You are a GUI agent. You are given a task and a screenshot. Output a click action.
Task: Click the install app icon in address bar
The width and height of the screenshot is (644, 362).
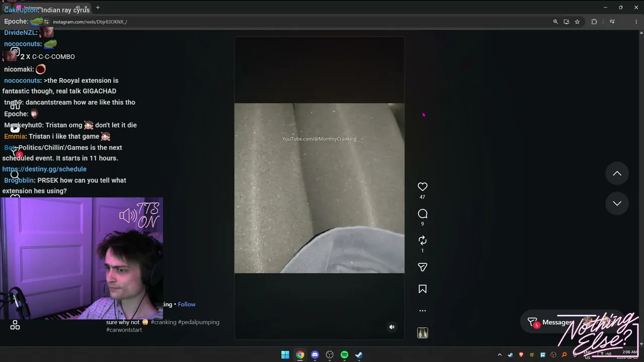(567, 22)
